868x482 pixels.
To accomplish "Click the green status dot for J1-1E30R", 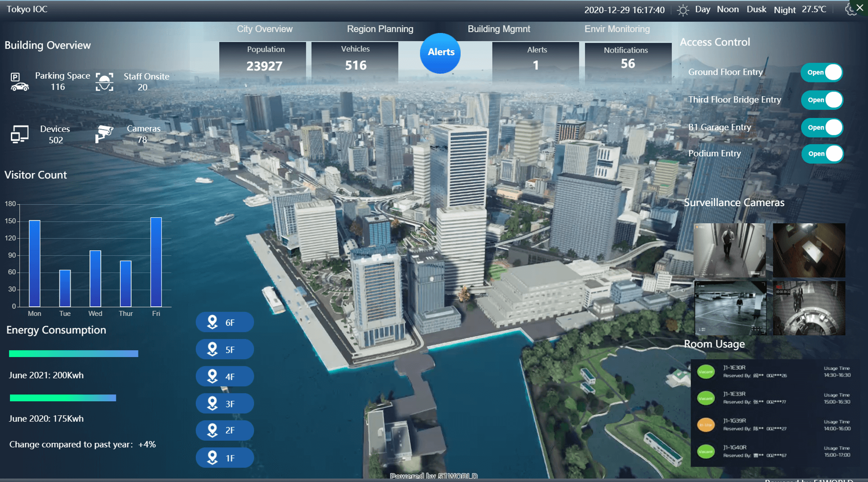I will click(706, 372).
